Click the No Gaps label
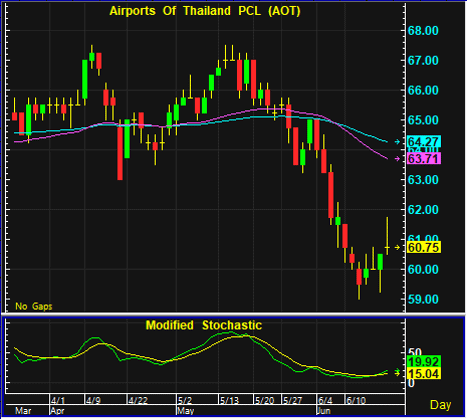Screen dimensions: 467x419 34,306
